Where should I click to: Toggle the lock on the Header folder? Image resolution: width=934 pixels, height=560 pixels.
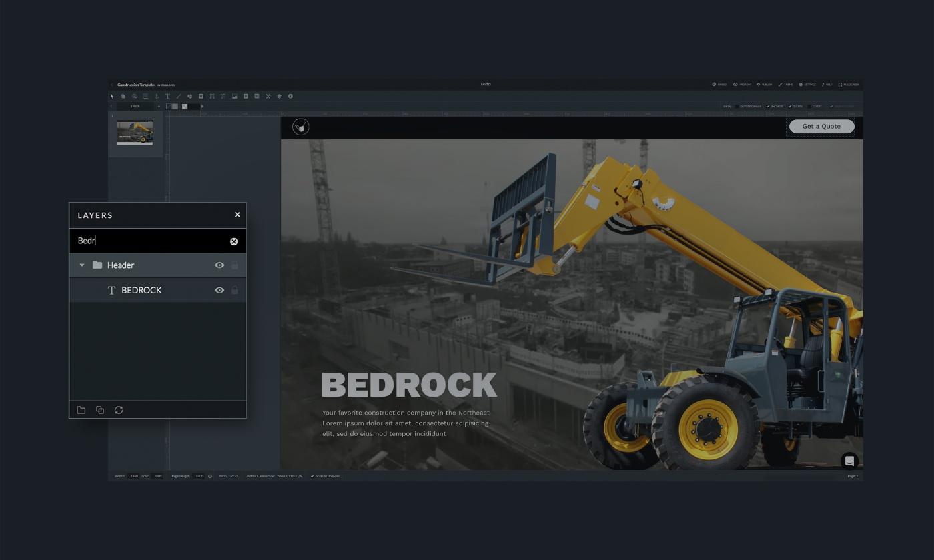[x=235, y=265]
